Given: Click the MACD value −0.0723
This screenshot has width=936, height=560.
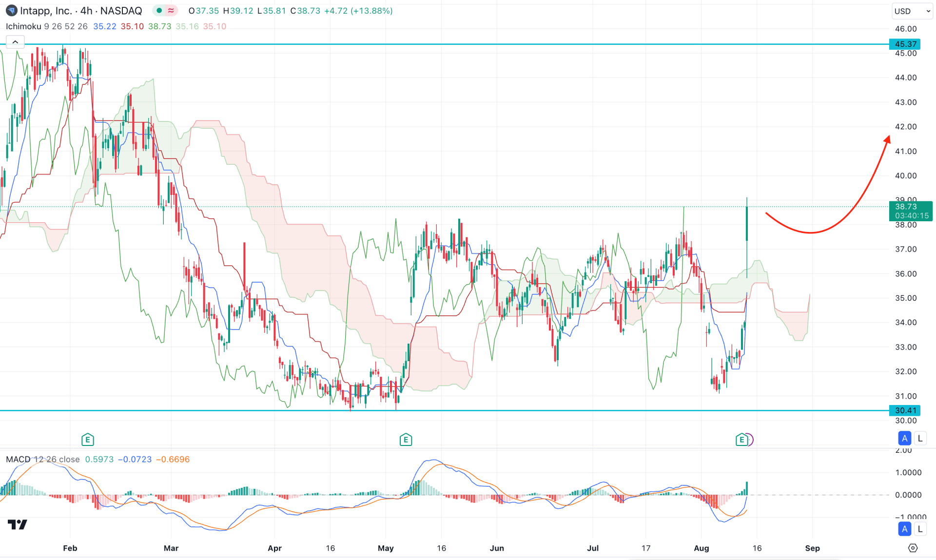Looking at the screenshot, I should pyautogui.click(x=135, y=459).
